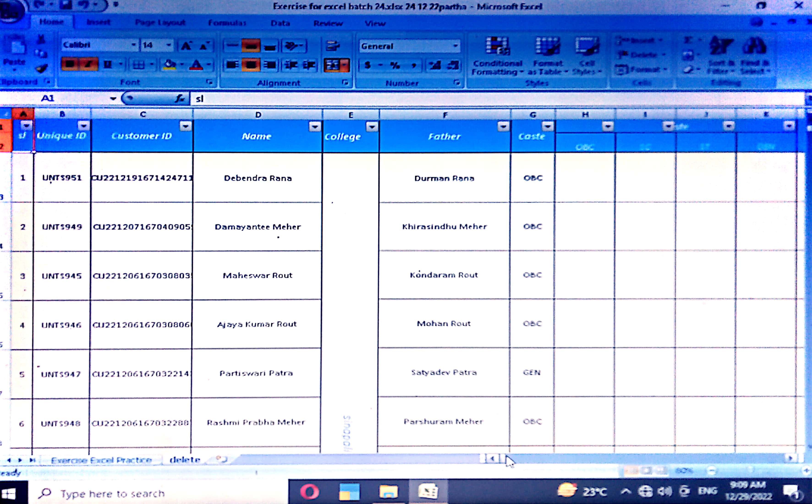Toggle Italic formatting button
Viewport: 812px width, 504px height.
coord(88,64)
